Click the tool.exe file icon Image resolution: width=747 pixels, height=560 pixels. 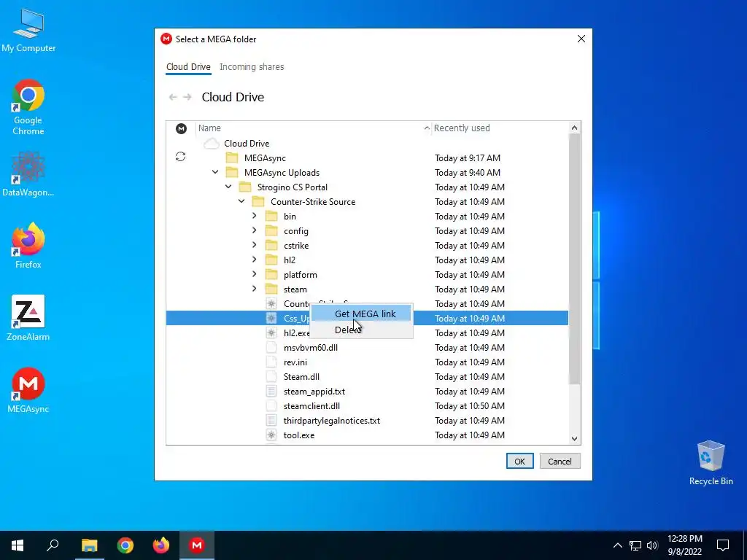[271, 435]
